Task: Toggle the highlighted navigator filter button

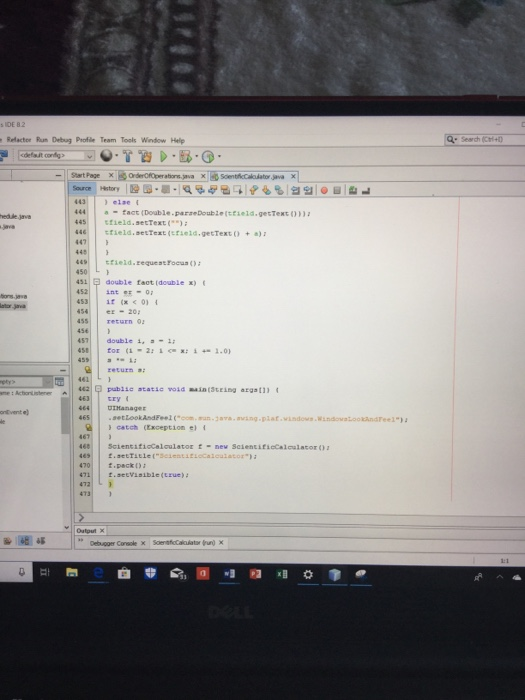Action: [x=25, y=541]
